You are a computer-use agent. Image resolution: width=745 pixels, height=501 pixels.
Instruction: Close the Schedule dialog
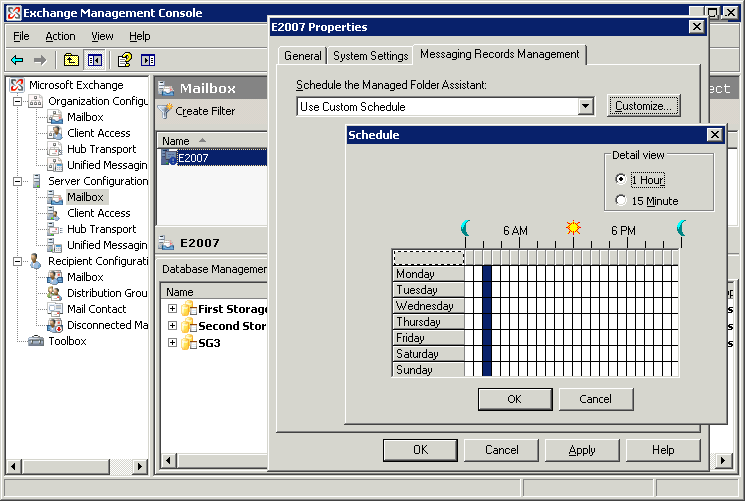(715, 135)
